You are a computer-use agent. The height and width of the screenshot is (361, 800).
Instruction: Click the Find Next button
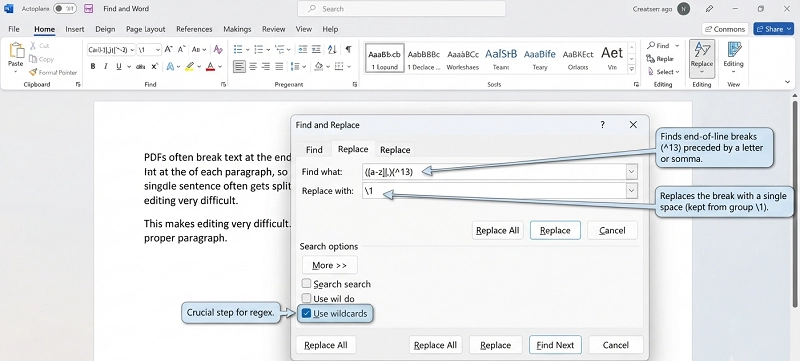point(555,345)
